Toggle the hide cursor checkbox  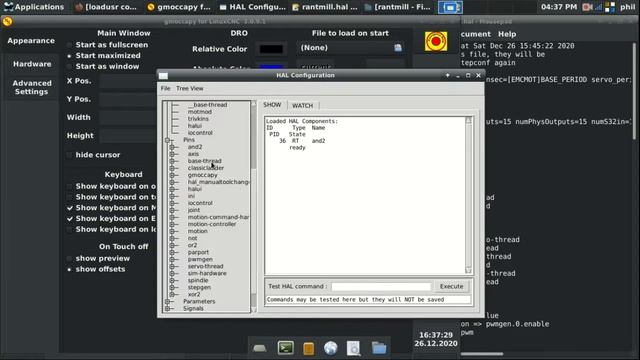[69, 155]
